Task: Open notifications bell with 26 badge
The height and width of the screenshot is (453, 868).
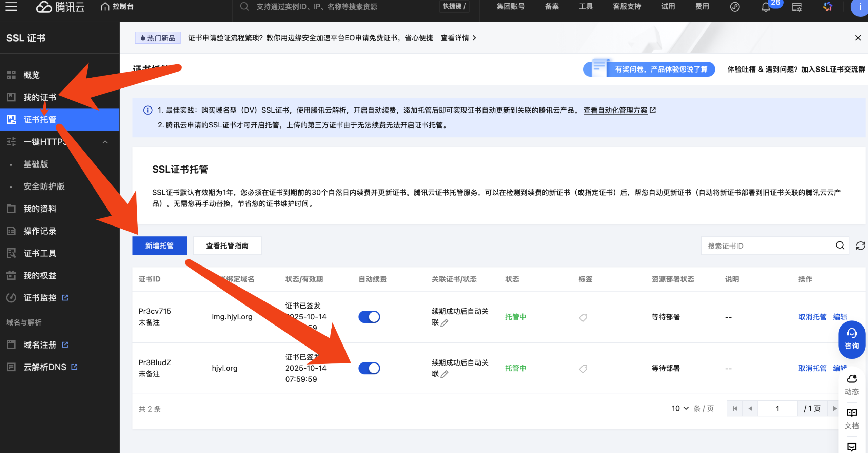Action: pos(766,7)
